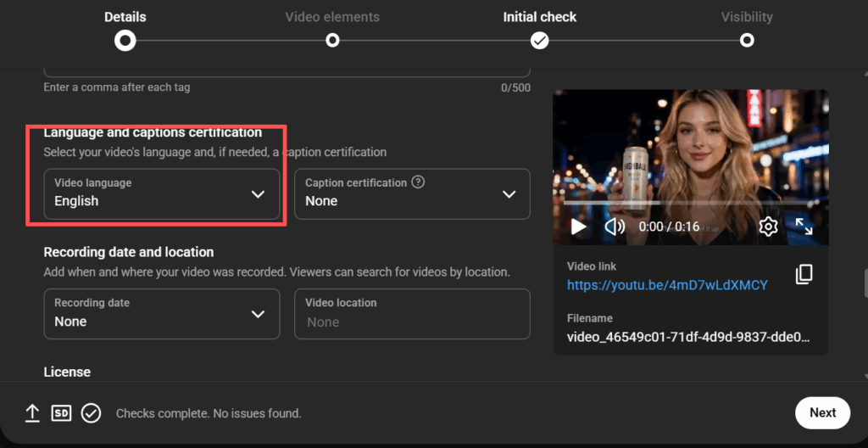This screenshot has width=868, height=448.
Task: Open the Caption certification help icon
Action: 418,182
